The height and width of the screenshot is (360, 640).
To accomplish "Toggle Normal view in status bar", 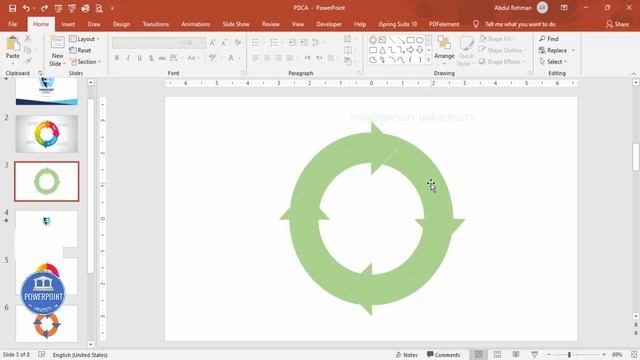I will point(478,355).
